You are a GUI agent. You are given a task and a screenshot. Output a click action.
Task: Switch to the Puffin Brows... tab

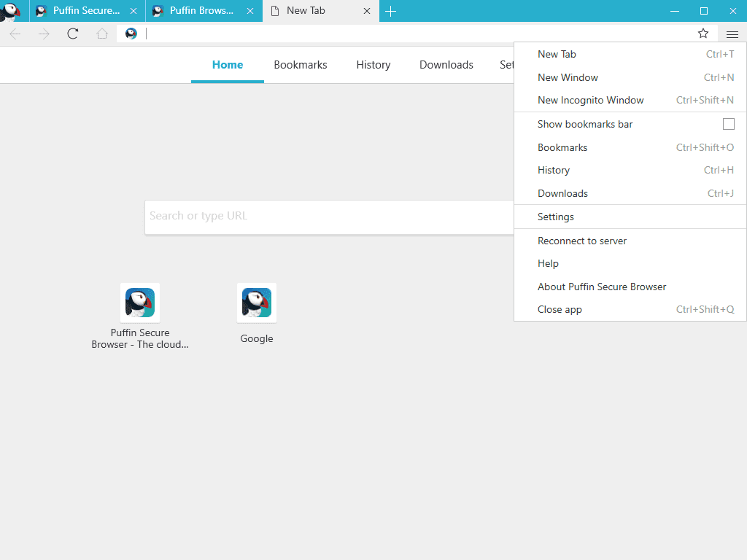(204, 11)
